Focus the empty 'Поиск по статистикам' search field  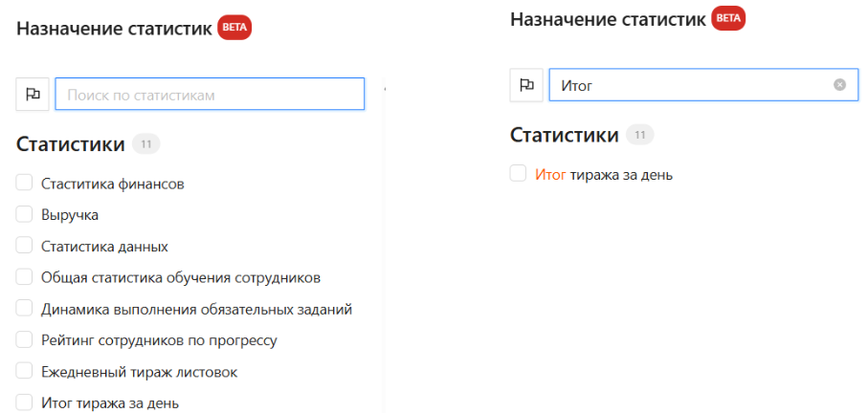(x=210, y=94)
